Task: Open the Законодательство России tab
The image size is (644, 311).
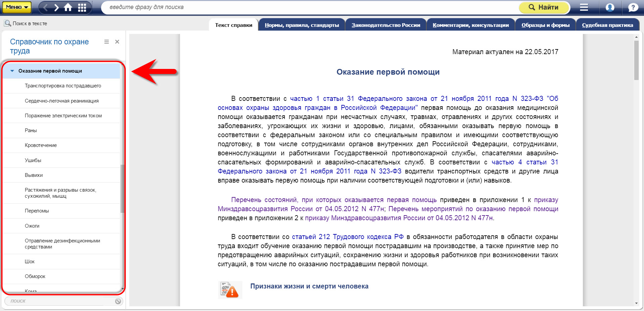Action: click(x=386, y=25)
